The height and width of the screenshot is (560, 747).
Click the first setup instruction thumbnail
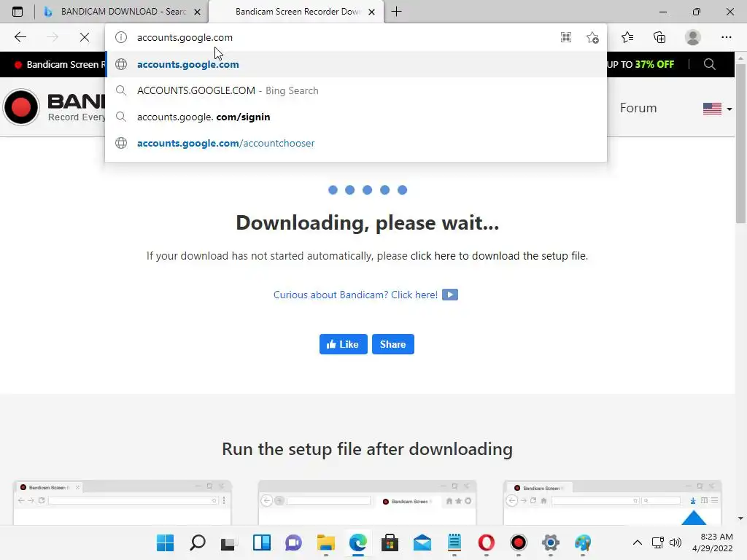tap(122, 502)
